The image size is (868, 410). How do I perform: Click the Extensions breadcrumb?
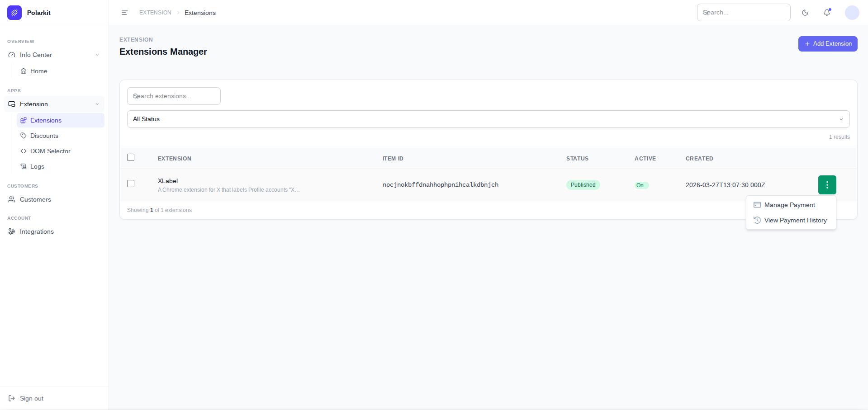200,13
